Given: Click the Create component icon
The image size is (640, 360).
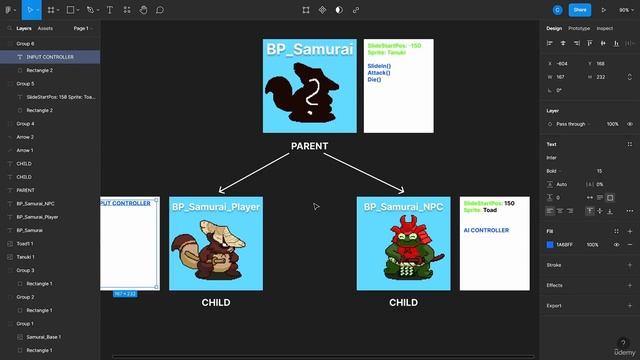Looking at the screenshot, I should click(322, 10).
